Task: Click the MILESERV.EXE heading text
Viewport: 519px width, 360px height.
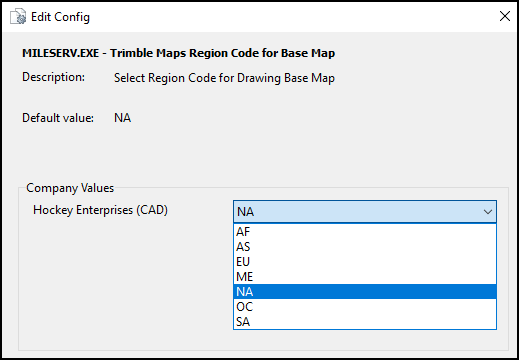Action: [x=179, y=53]
